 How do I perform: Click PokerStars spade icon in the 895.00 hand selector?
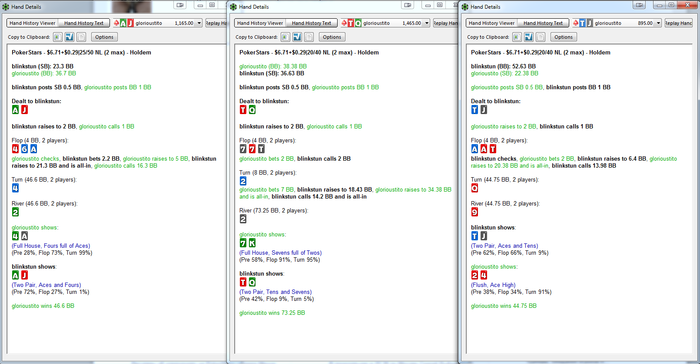576,23
